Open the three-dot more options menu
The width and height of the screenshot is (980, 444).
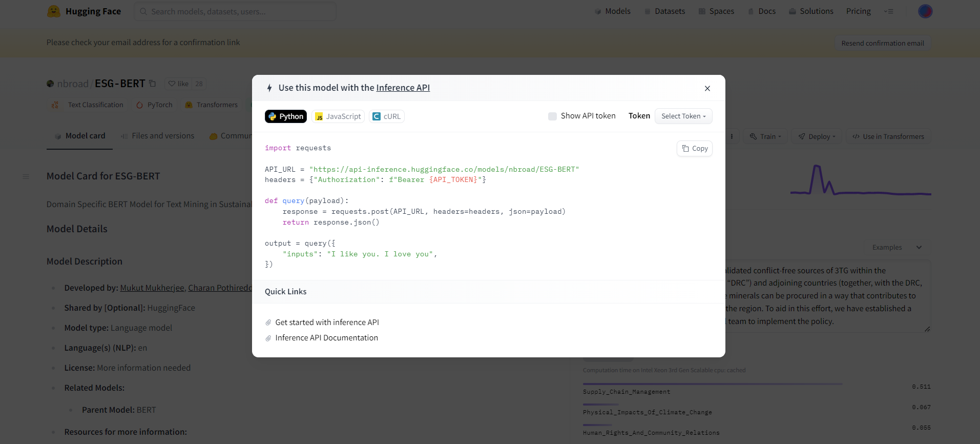(732, 136)
